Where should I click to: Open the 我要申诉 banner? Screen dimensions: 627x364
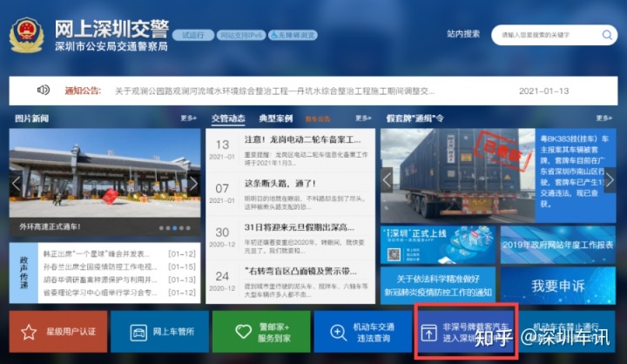558,286
